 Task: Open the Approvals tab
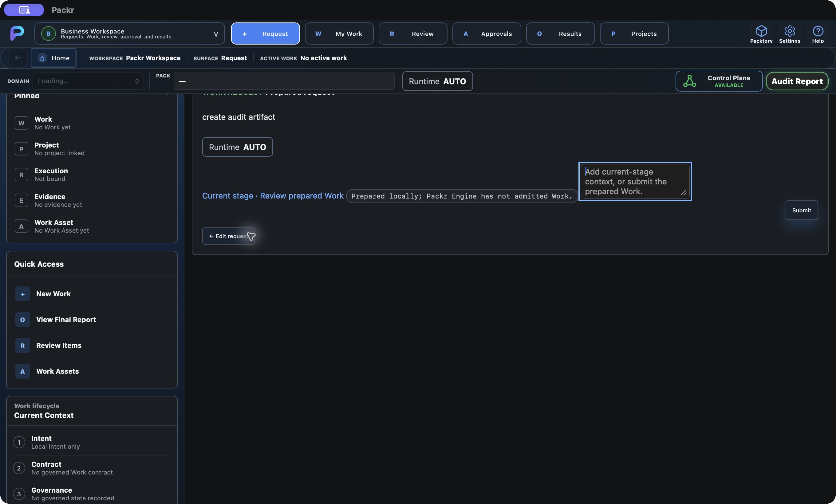tap(487, 33)
